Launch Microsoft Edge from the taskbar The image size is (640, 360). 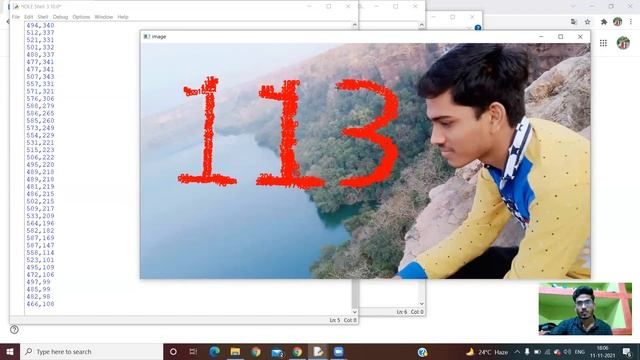point(214,351)
